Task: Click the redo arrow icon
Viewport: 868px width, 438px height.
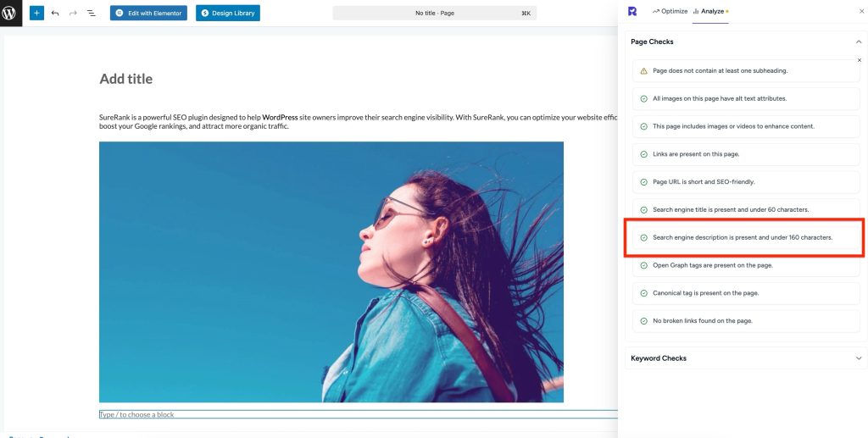Action: click(73, 14)
